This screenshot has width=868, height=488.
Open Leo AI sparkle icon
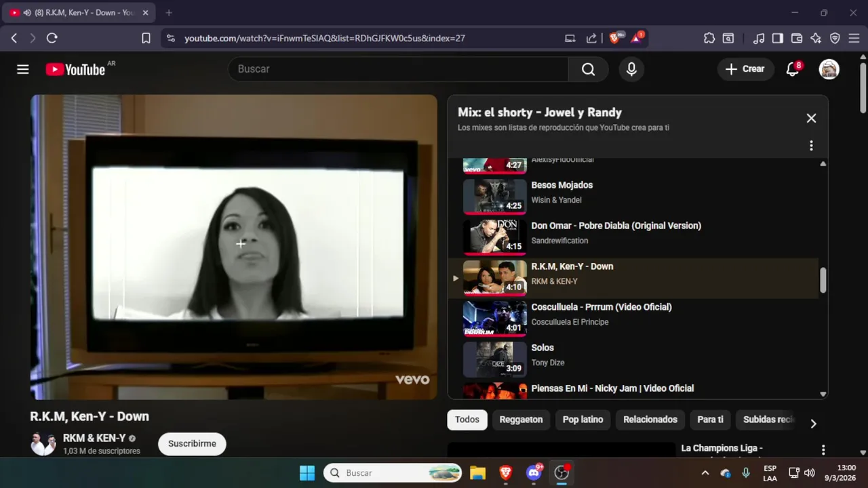[816, 39]
